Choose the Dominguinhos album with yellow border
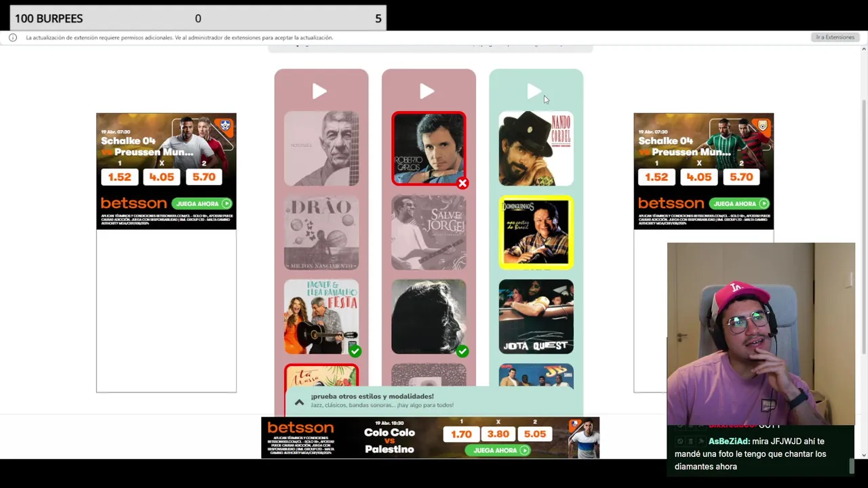 (x=536, y=232)
